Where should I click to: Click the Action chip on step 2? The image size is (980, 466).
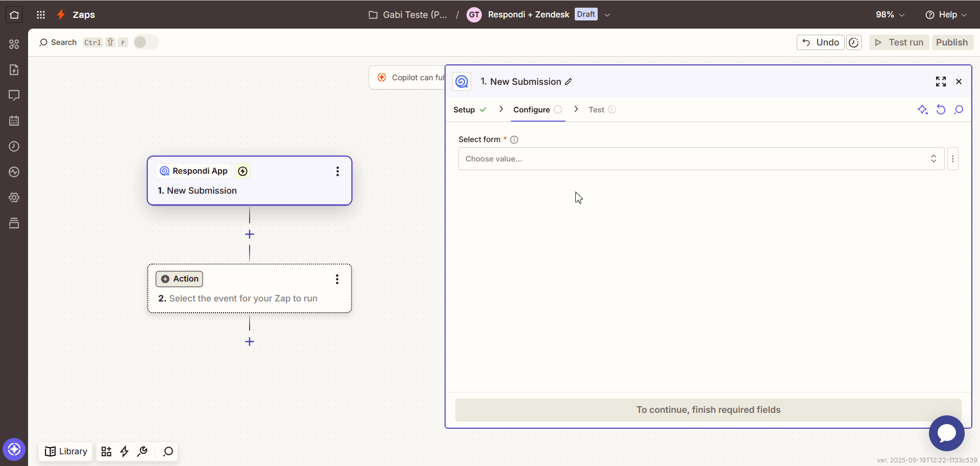(x=180, y=279)
